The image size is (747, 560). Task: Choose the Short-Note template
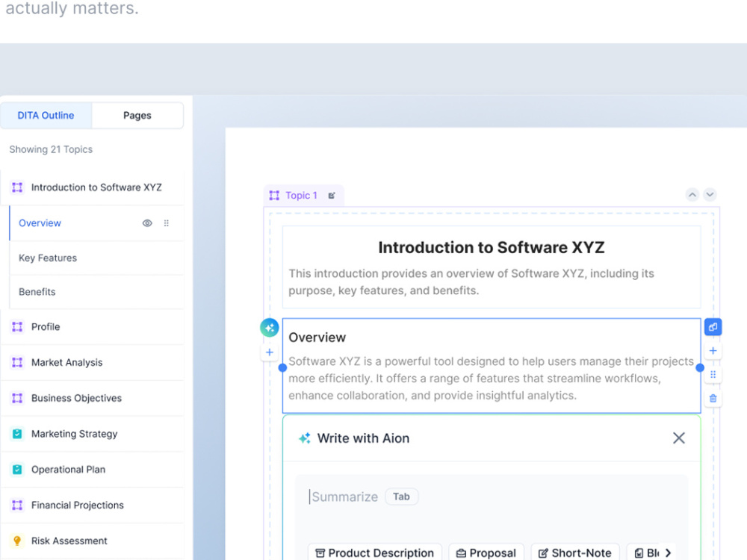(575, 553)
